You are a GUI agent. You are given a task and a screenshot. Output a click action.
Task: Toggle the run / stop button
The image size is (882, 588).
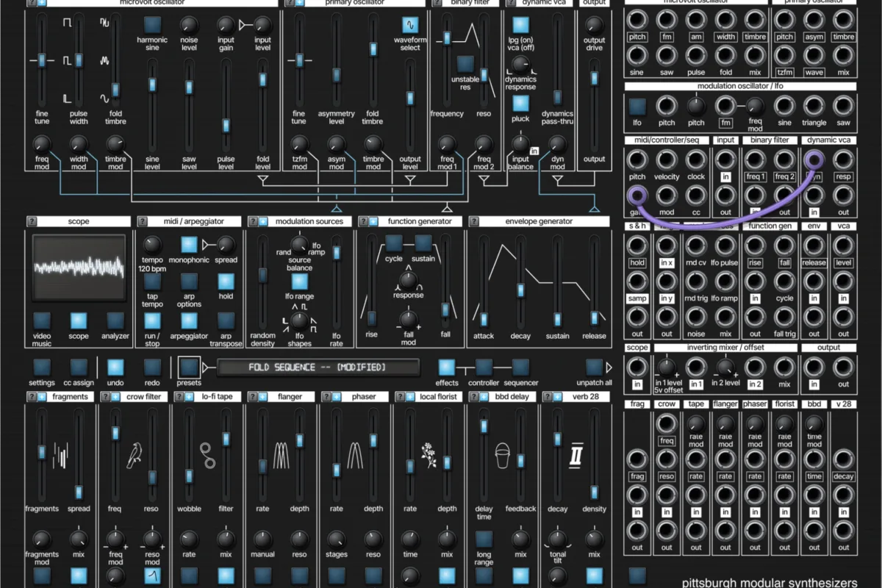(152, 320)
